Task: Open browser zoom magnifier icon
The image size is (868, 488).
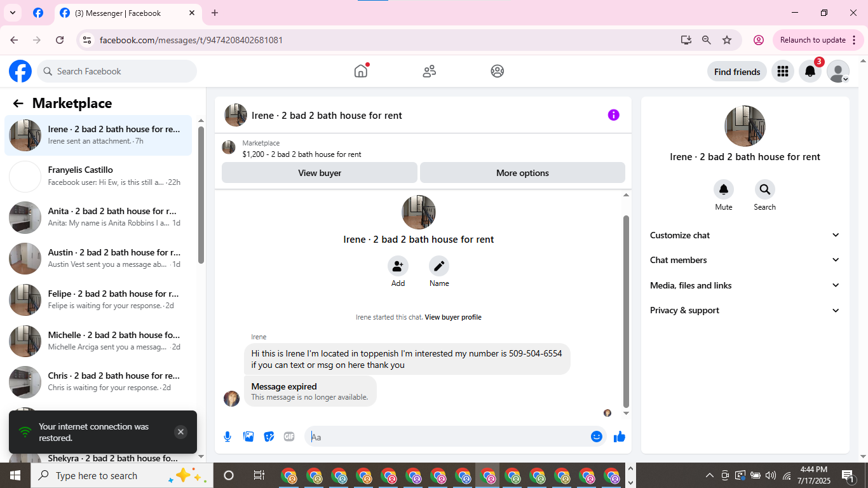Action: 706,40
